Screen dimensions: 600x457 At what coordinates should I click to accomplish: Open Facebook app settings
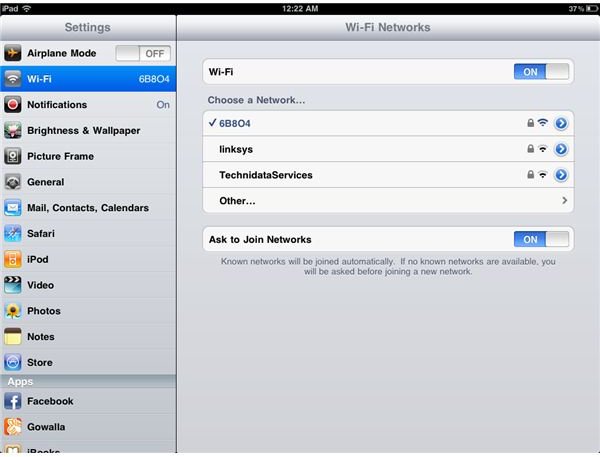coord(88,401)
